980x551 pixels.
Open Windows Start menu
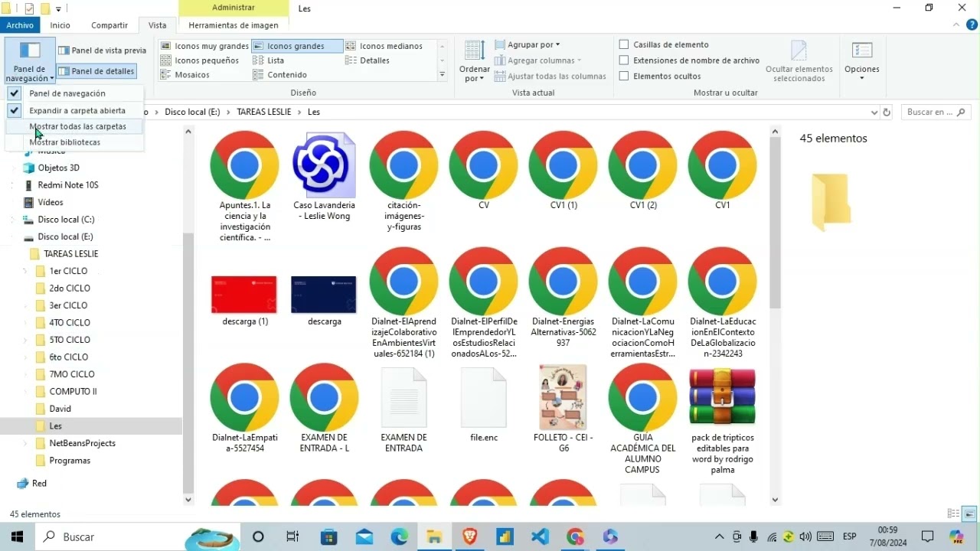(x=17, y=536)
